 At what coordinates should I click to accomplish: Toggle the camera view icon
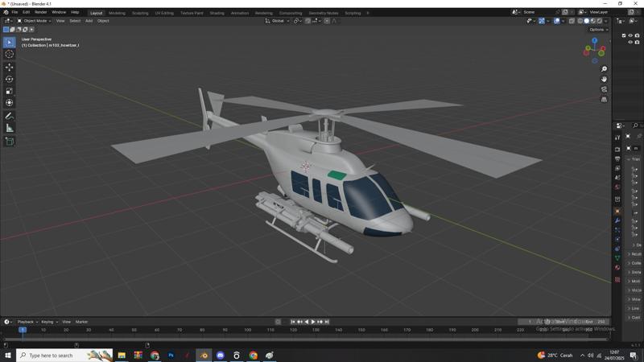click(x=604, y=89)
